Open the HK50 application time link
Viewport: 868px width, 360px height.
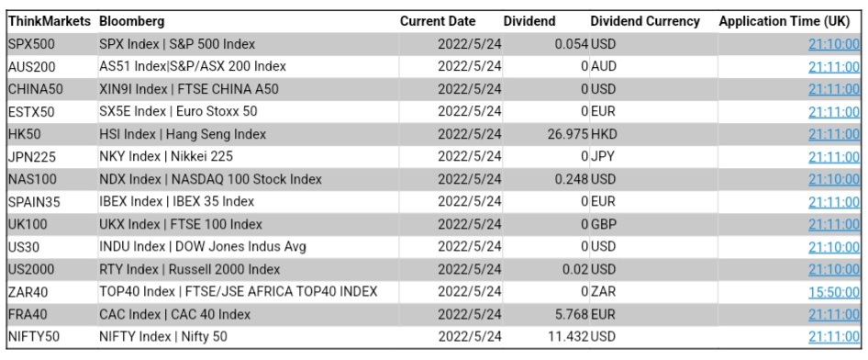point(834,134)
